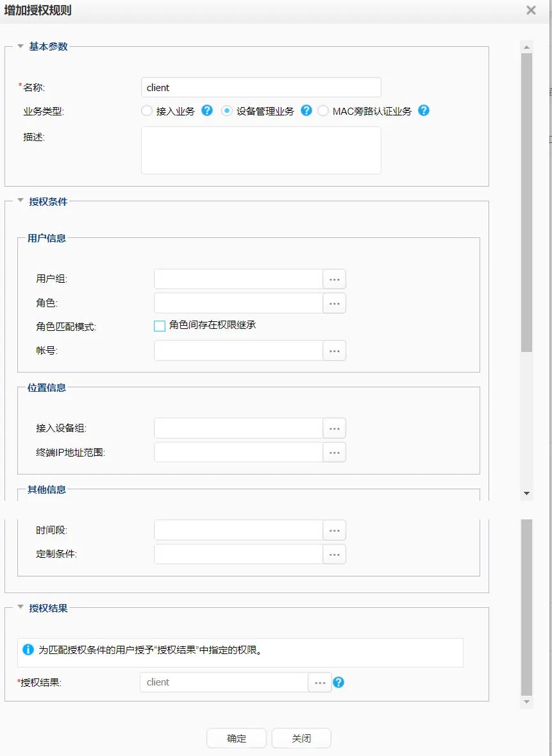Select the MAC旁路认证业务 radio button
This screenshot has width=552, height=756.
(x=323, y=111)
